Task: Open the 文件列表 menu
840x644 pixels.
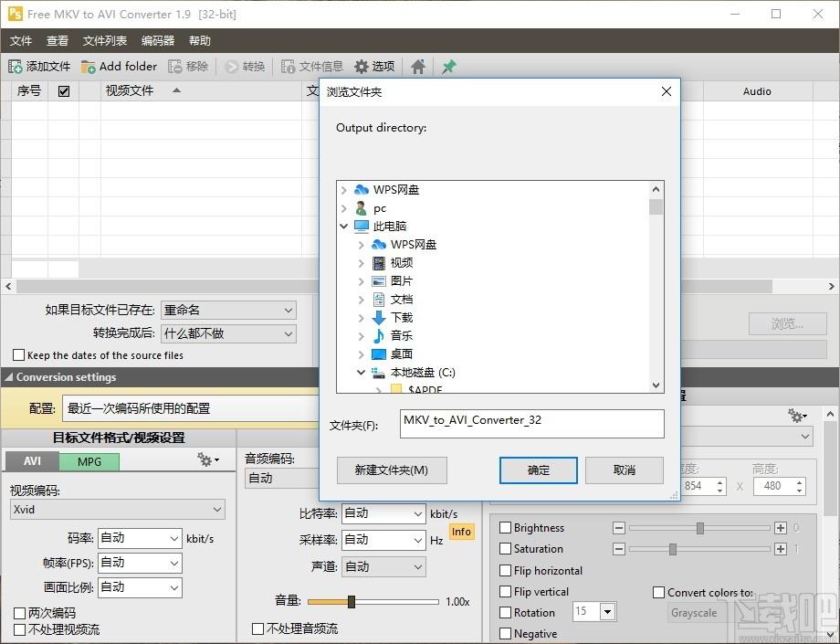Action: click(105, 41)
